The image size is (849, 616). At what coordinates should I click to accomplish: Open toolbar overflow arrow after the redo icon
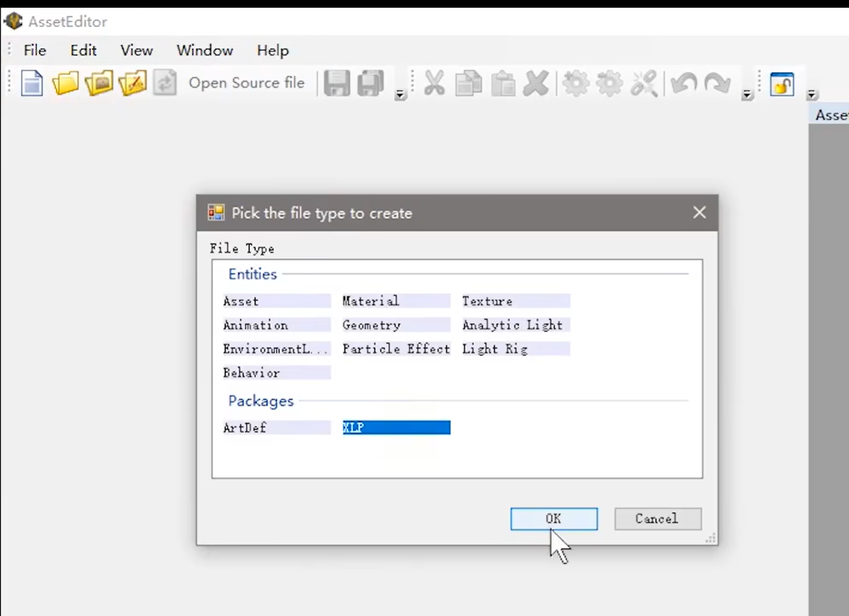tap(746, 95)
